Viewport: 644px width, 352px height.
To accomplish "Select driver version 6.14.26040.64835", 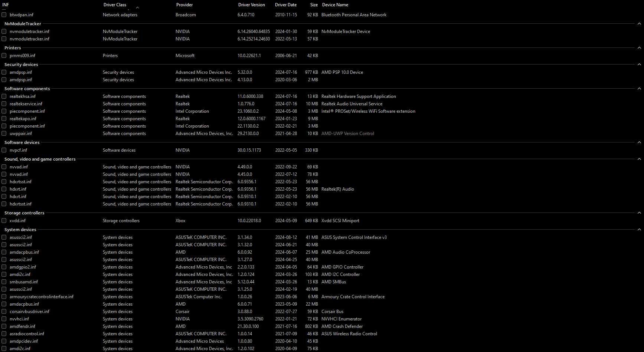I will [x=254, y=32].
